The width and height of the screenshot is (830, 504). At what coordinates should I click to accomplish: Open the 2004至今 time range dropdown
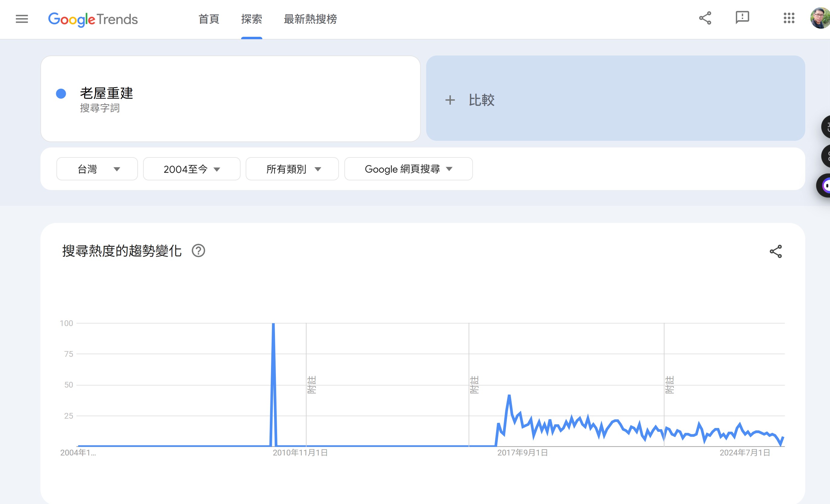coord(192,169)
